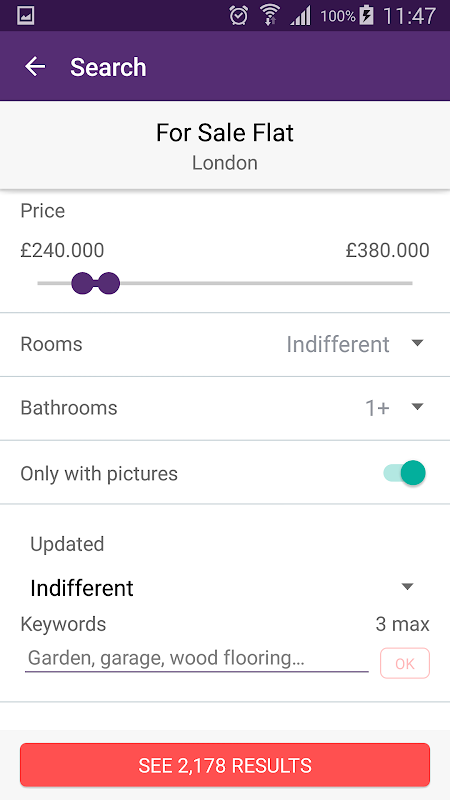Open the Bathrooms 1+ dropdown

394,408
